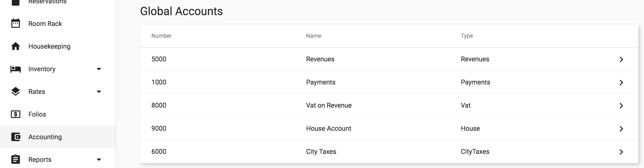Screen dimensions: 644x168
Task: Click the Number column header
Action: [162, 36]
